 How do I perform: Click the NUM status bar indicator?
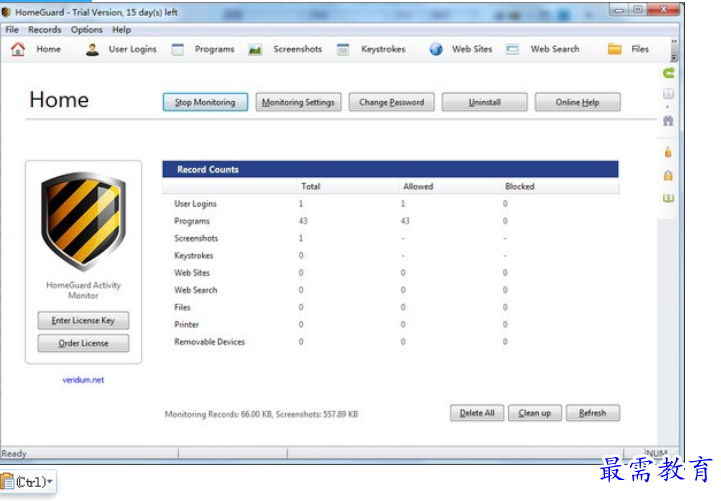656,453
